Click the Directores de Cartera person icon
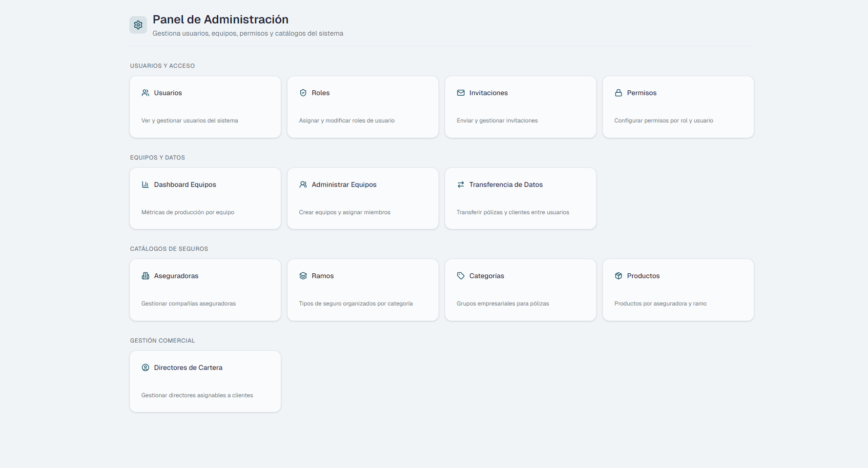Screen dimensions: 868x468 coord(145,367)
